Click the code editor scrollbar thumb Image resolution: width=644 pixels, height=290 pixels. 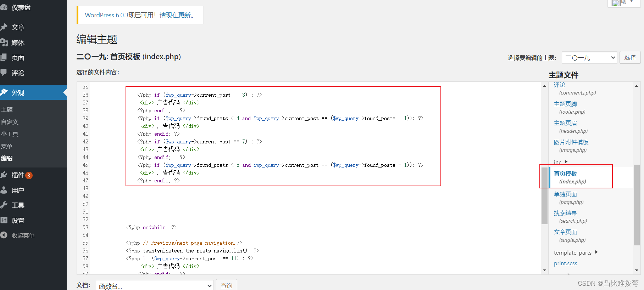coord(544,196)
